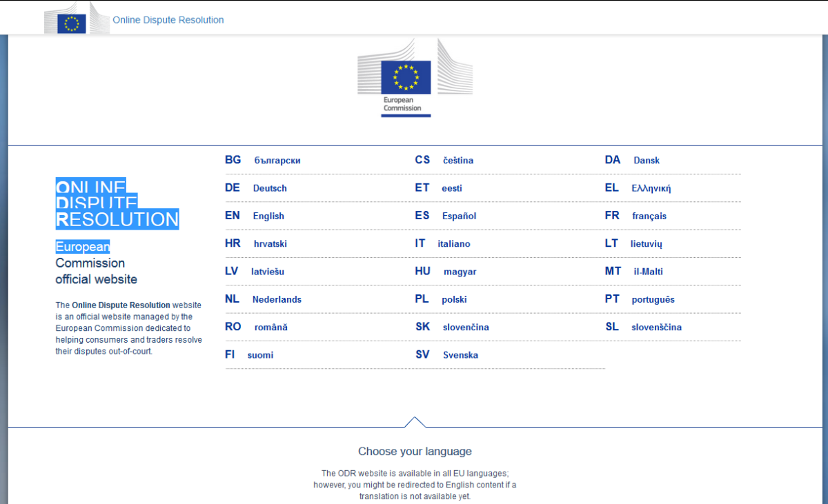This screenshot has width=828, height=504.
Task: Select français language link
Action: (x=649, y=216)
